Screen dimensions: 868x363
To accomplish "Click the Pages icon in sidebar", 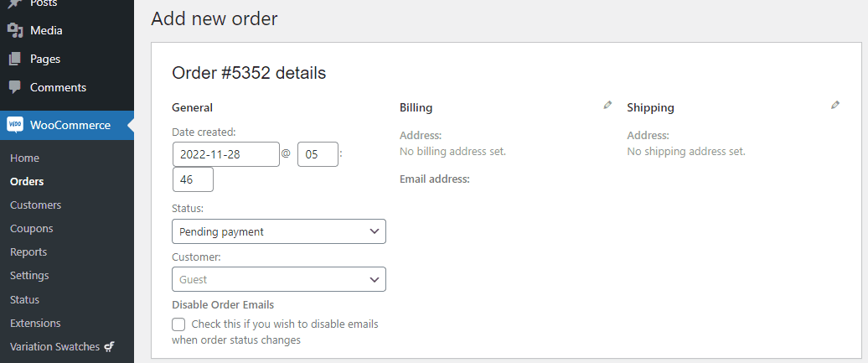I will tap(15, 59).
